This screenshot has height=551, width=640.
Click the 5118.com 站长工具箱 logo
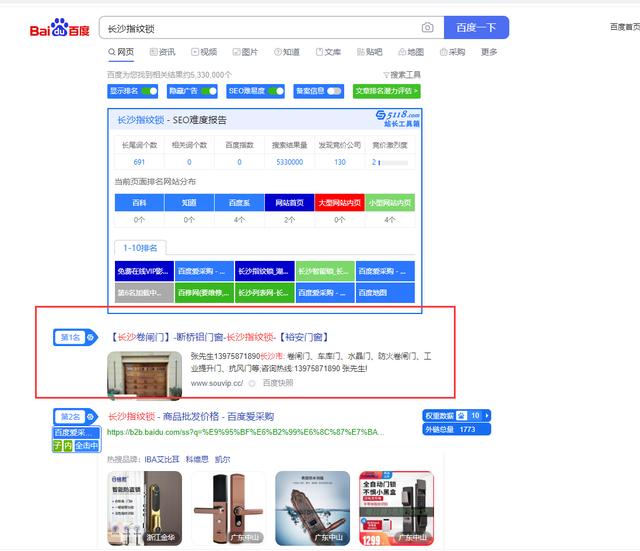(398, 118)
